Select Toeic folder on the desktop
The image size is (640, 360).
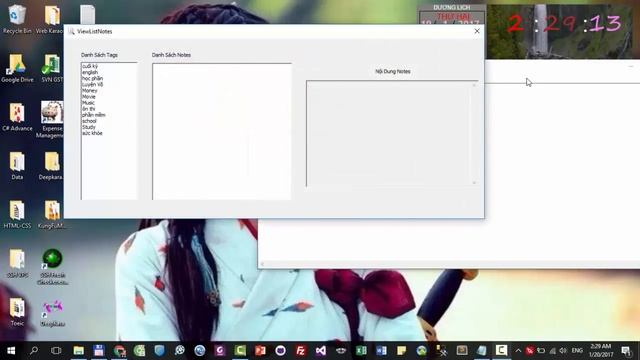(x=17, y=312)
